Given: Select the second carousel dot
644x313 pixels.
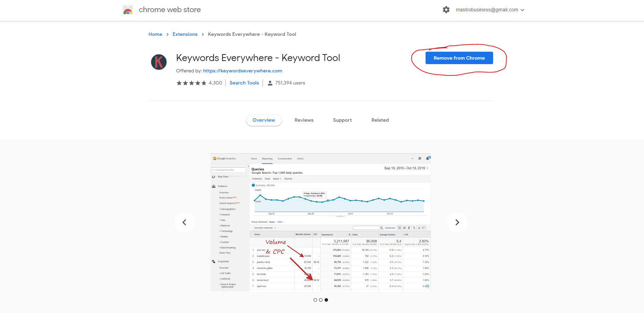Looking at the screenshot, I should click(321, 300).
